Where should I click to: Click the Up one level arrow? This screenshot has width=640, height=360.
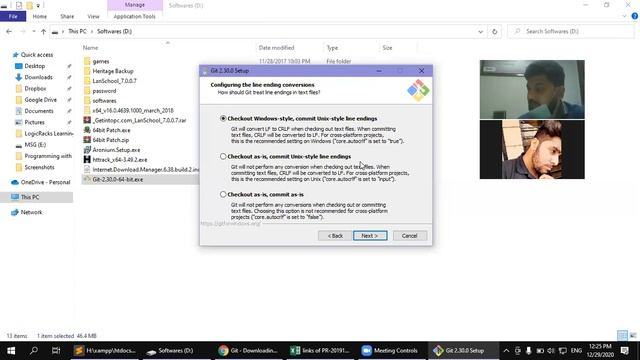43,31
